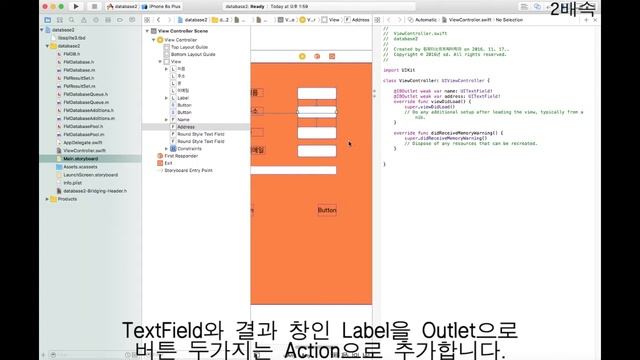Expand the Products folder
This screenshot has height=360, width=640.
[x=47, y=199]
